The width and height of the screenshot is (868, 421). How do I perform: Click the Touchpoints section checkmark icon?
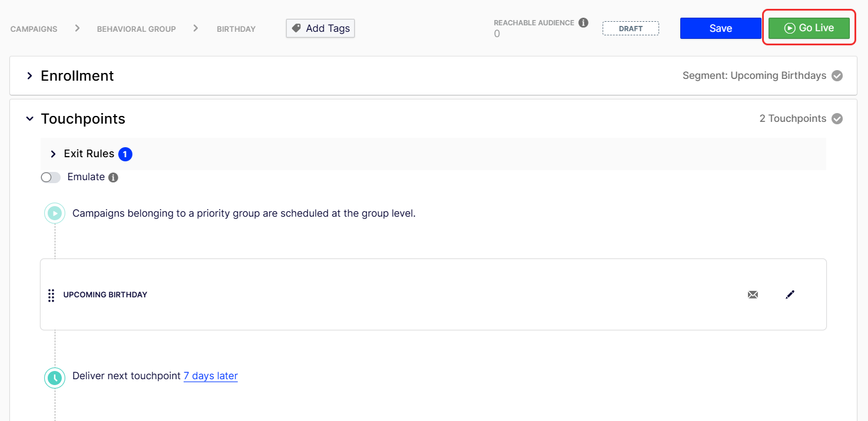pyautogui.click(x=837, y=119)
